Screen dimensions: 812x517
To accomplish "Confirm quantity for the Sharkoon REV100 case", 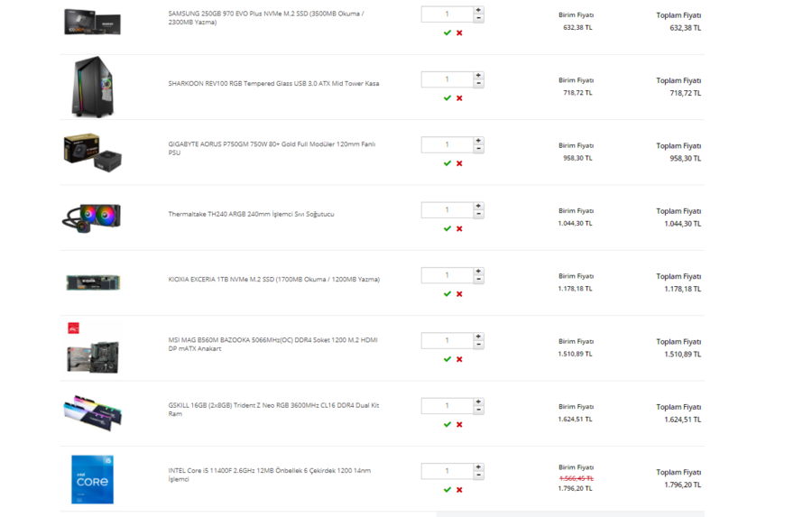I will pos(447,98).
